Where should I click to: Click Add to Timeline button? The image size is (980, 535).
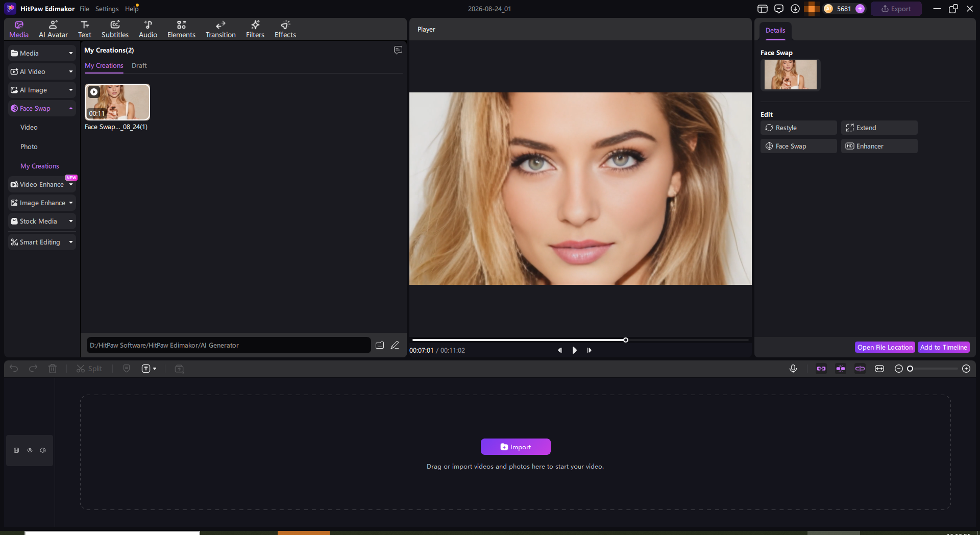943,347
